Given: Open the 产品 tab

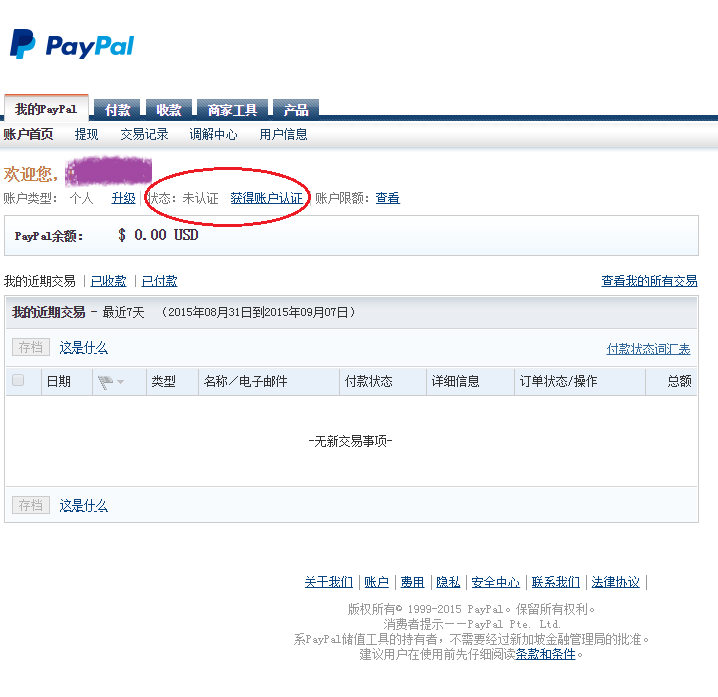Looking at the screenshot, I should click(295, 110).
